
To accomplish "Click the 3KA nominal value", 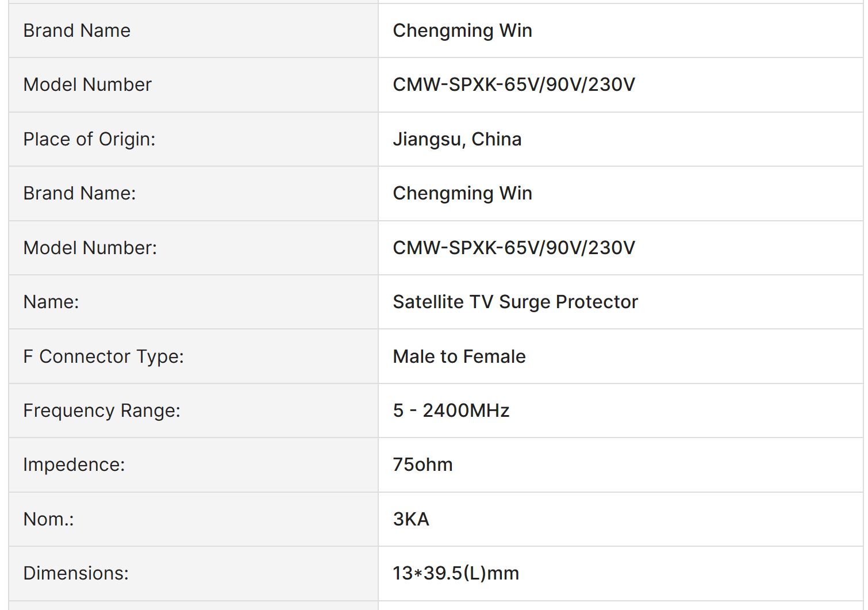I will click(411, 519).
